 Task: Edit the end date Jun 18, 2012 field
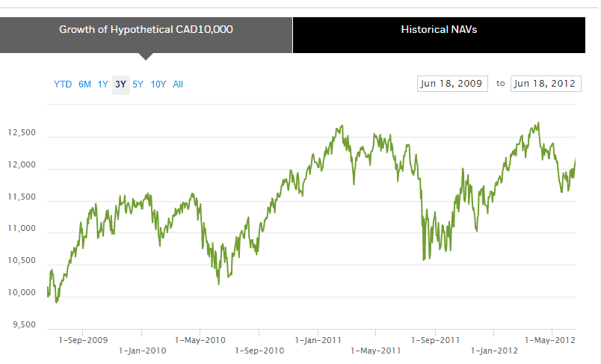pyautogui.click(x=546, y=83)
